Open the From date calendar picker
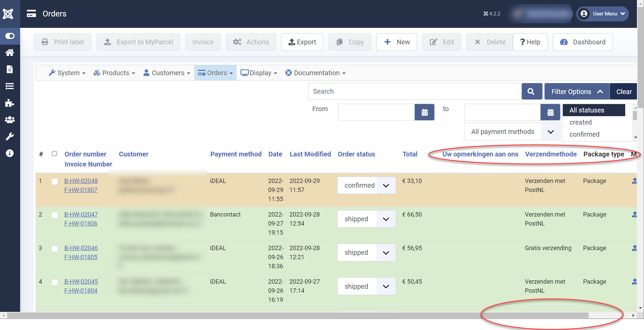 [x=424, y=112]
